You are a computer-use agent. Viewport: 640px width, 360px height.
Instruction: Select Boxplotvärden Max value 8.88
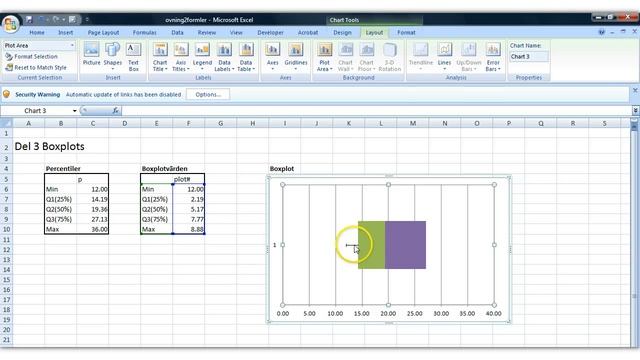tap(189, 229)
